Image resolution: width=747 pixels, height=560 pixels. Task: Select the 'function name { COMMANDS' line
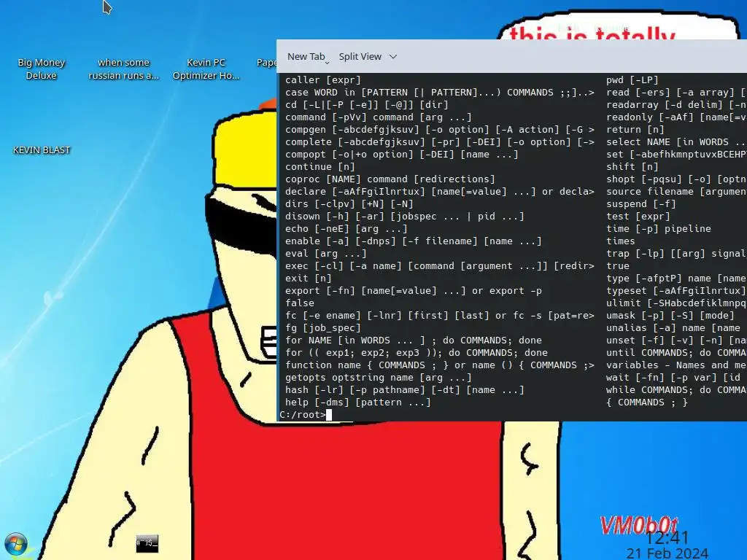[440, 365]
